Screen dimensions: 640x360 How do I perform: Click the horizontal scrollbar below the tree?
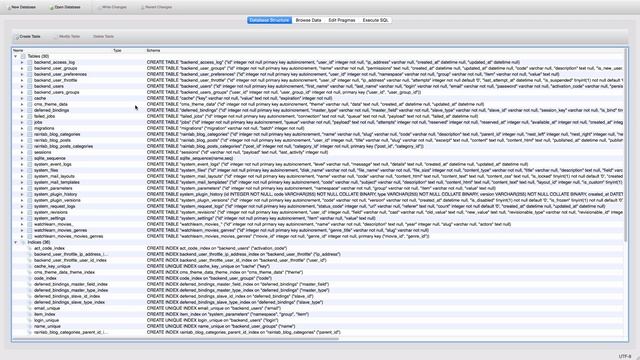[176, 339]
